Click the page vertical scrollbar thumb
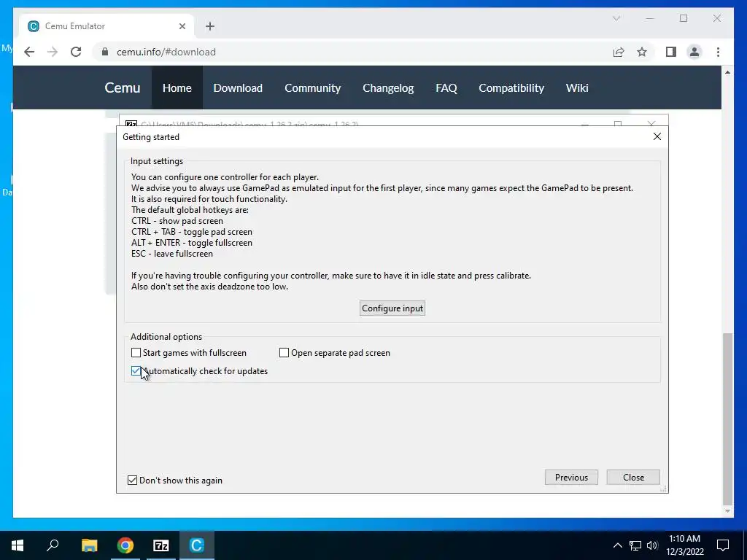The height and width of the screenshot is (560, 747). pos(727,419)
